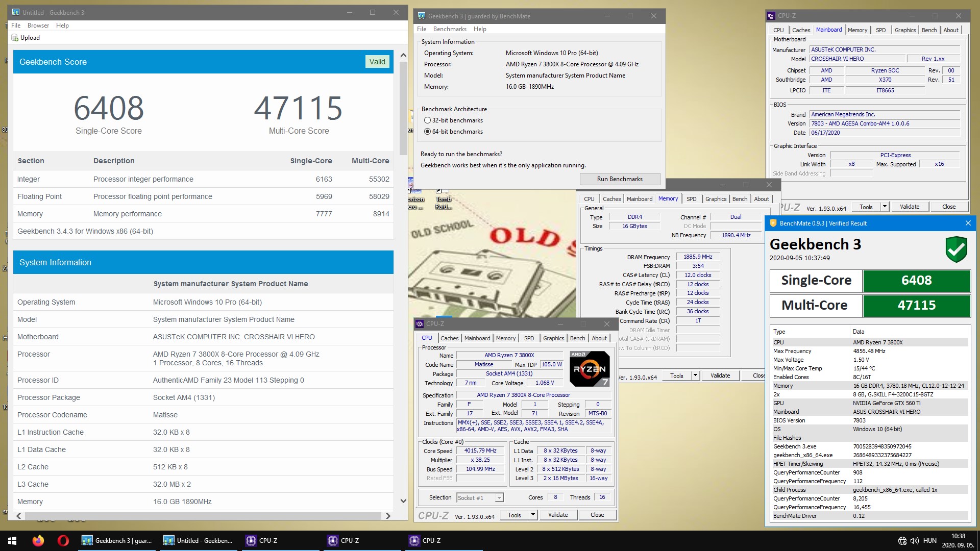The width and height of the screenshot is (980, 551).
Task: Click BenchMate Driver 0.12 row
Action: pyautogui.click(x=869, y=516)
